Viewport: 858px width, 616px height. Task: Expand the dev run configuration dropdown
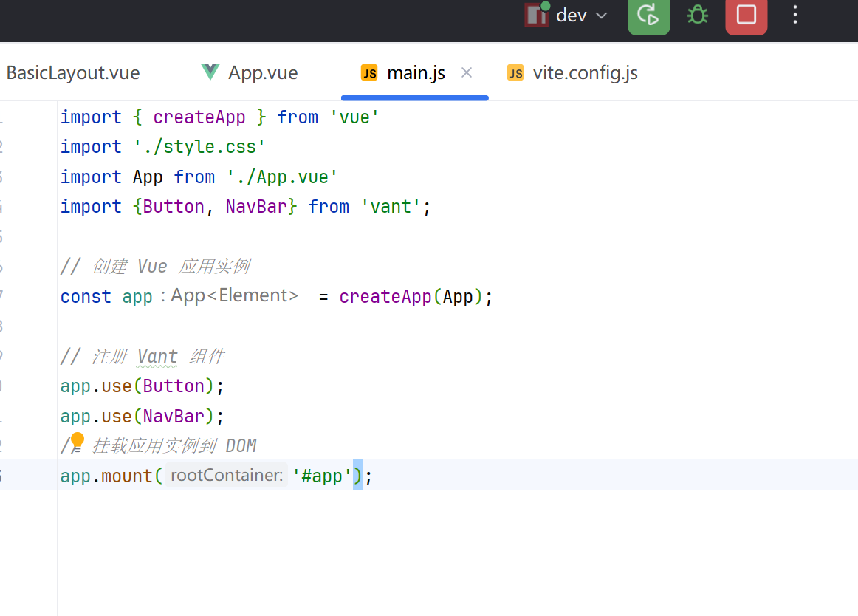601,16
